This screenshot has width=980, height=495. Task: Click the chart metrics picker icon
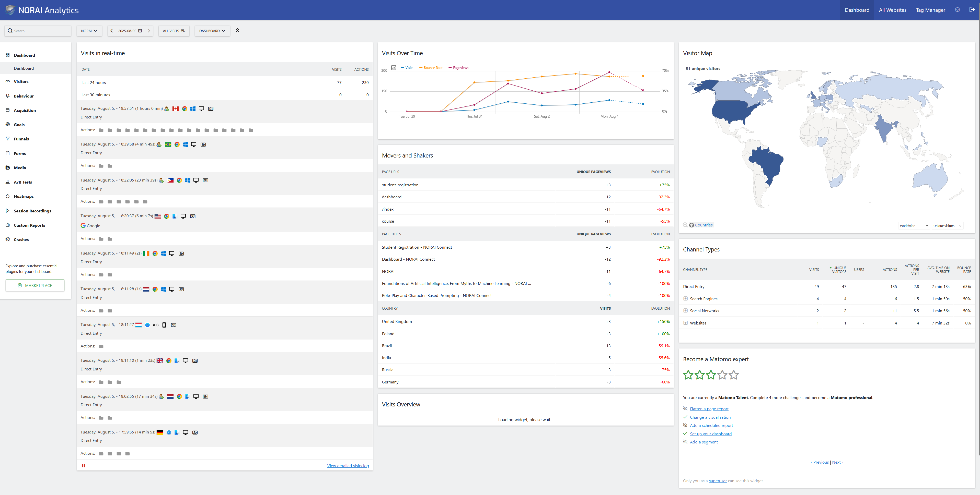point(394,68)
